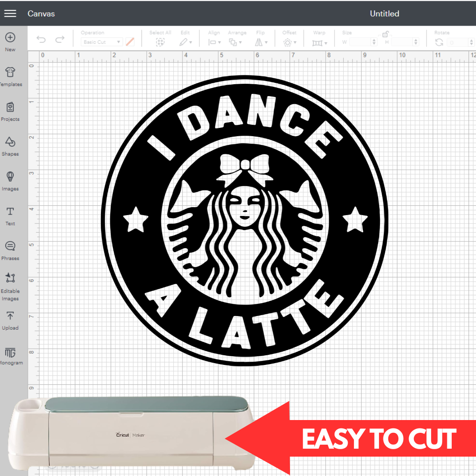
Task: Toggle the size aspect ratio lock
Action: pos(385,34)
